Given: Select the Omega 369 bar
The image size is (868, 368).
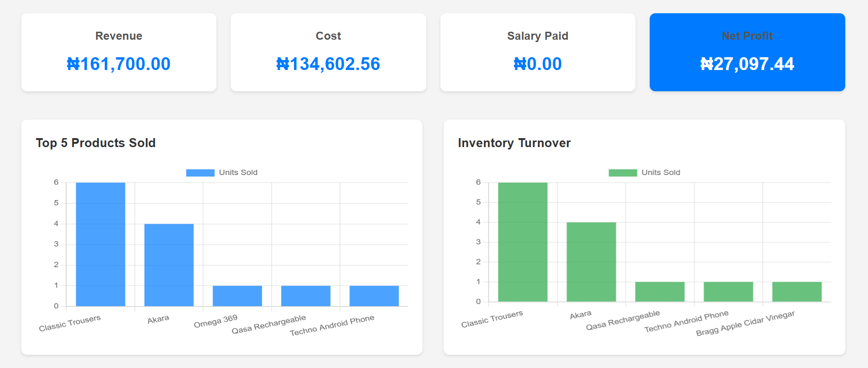Looking at the screenshot, I should tap(237, 296).
